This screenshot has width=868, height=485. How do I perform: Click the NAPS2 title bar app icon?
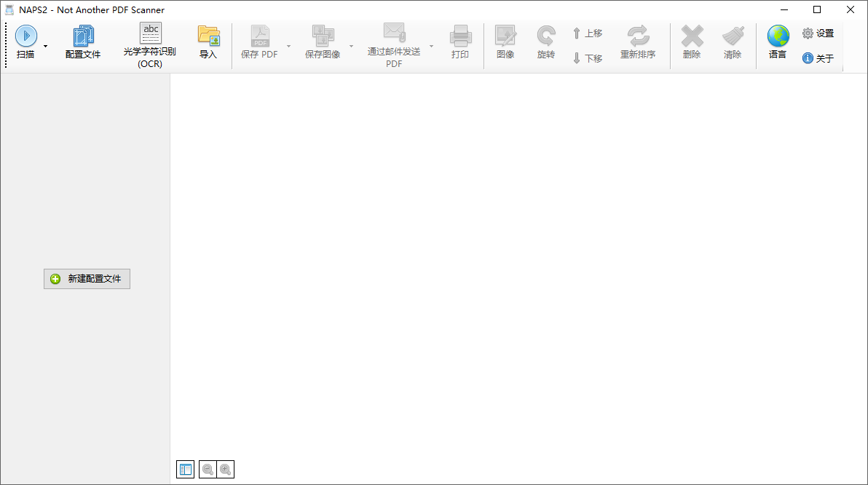click(x=9, y=10)
